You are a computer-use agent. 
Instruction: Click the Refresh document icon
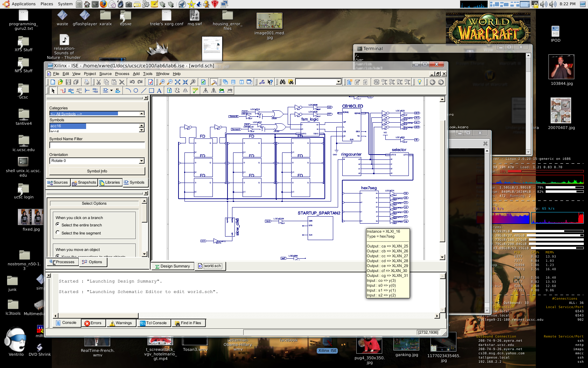[203, 82]
